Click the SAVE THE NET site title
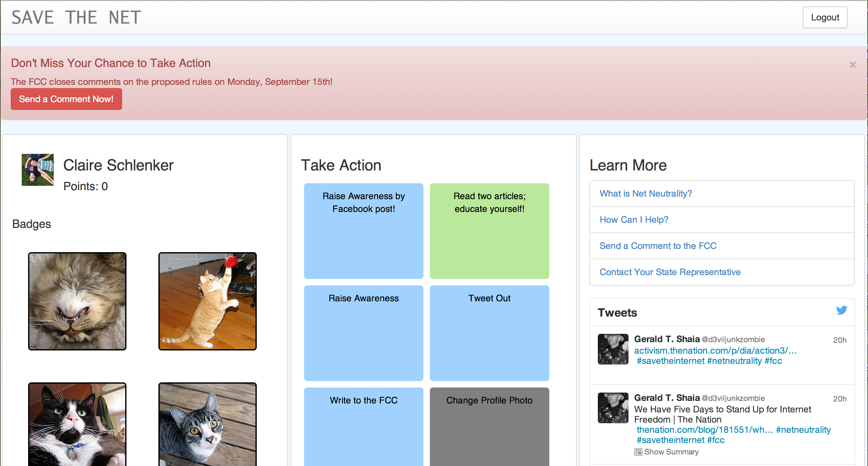 click(x=76, y=18)
